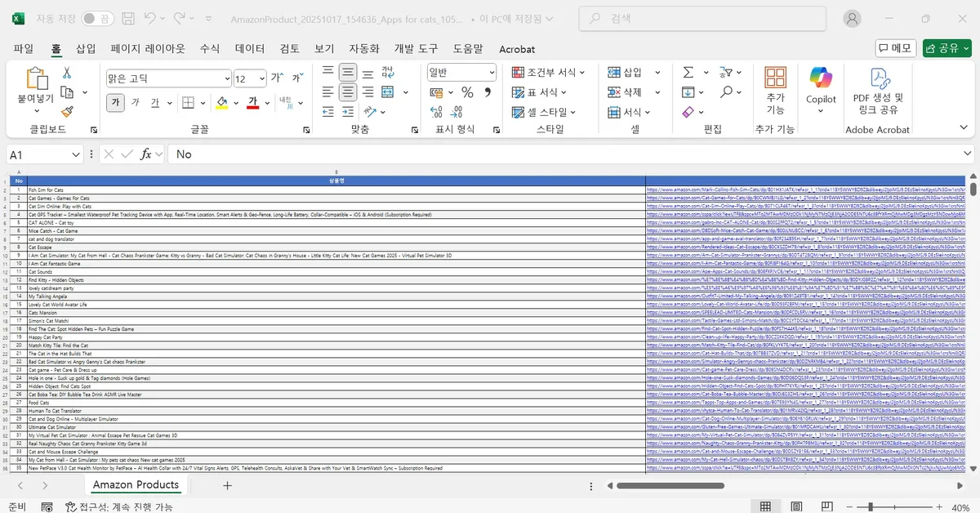This screenshot has height=513, width=980.
Task: Toggle underline 가 formatting
Action: (156, 102)
